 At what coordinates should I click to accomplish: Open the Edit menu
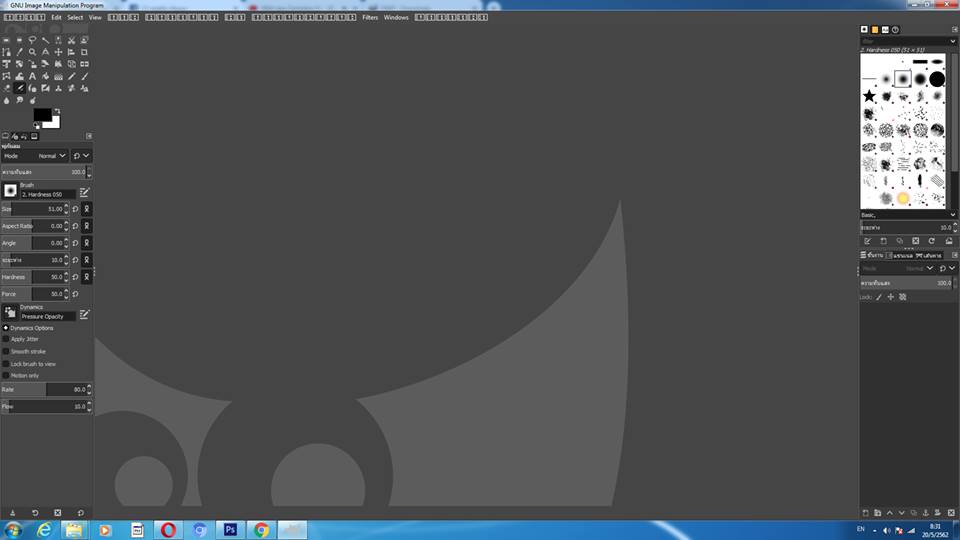click(56, 17)
